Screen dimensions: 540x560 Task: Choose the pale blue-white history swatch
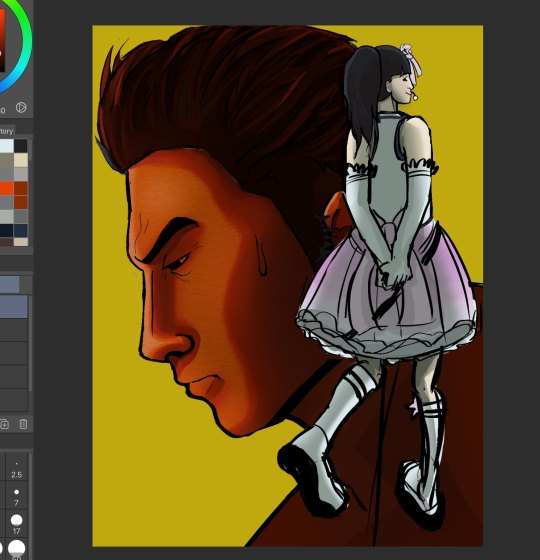tap(6, 146)
